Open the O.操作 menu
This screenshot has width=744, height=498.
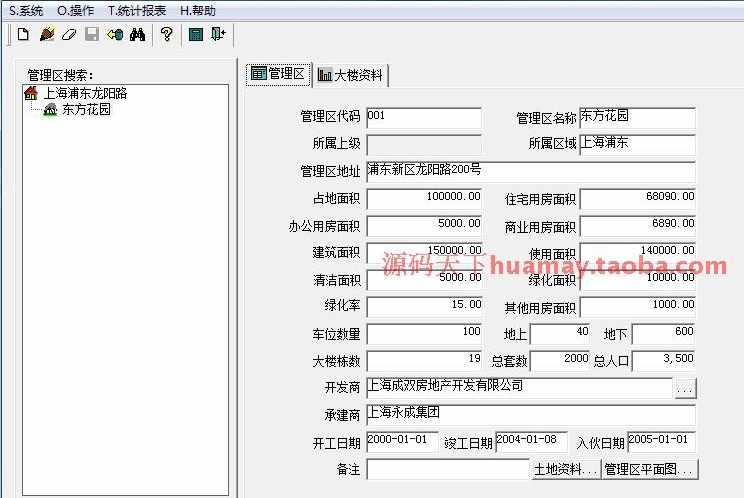[75, 10]
